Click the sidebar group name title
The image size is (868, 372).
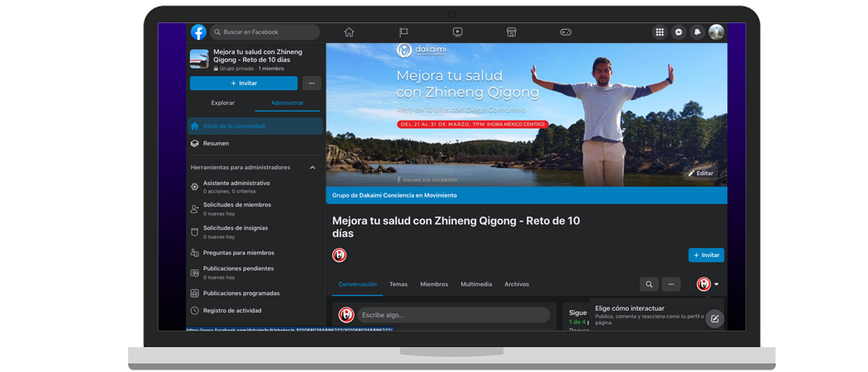(258, 55)
